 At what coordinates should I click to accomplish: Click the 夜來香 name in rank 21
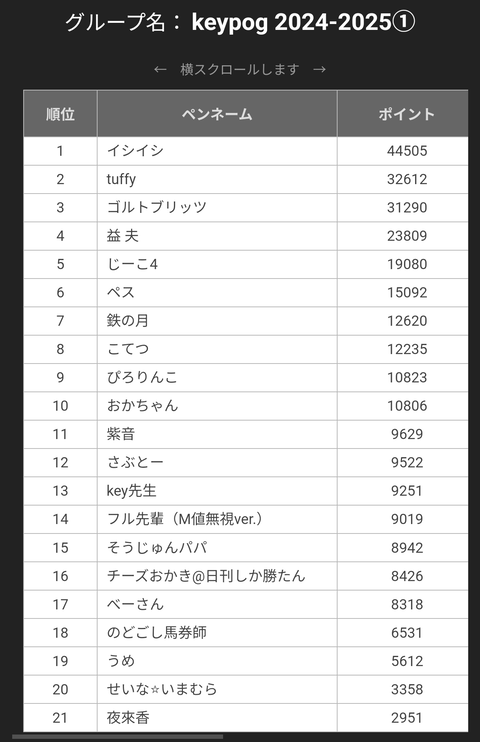pyautogui.click(x=128, y=718)
